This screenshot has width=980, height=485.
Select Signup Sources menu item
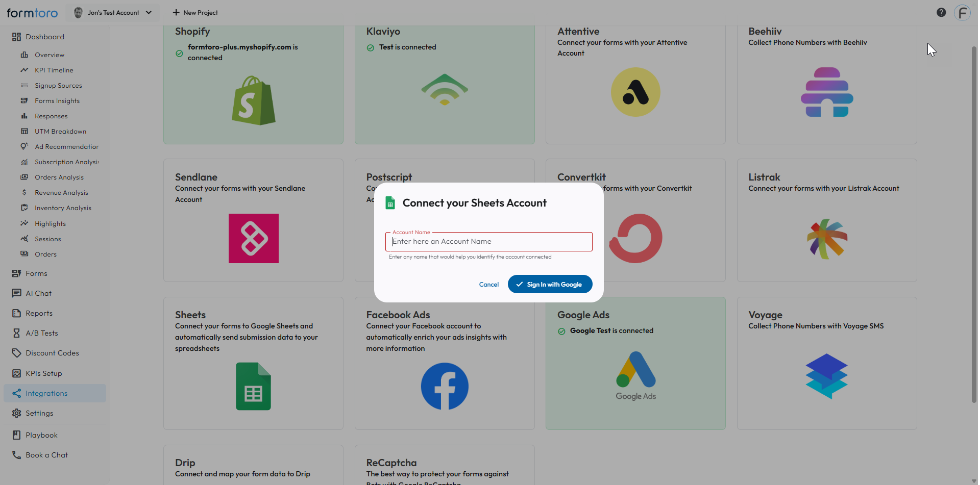tap(58, 86)
